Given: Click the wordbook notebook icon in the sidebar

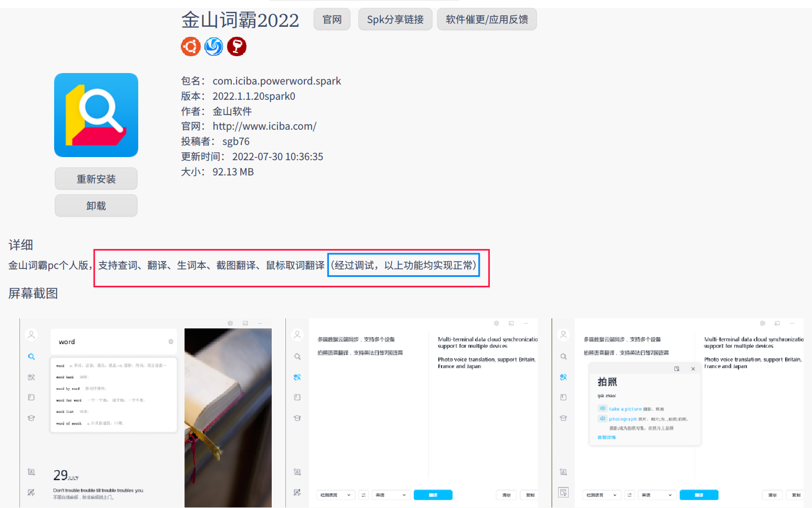Looking at the screenshot, I should [31, 397].
